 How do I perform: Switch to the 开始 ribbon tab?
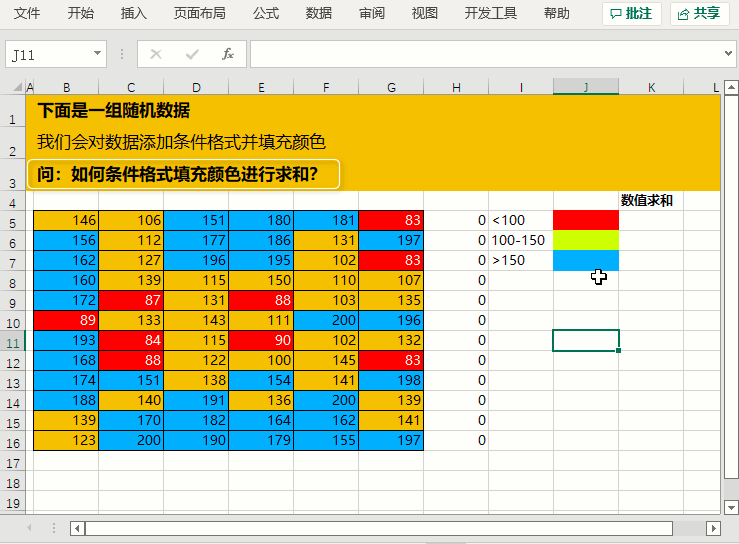point(81,13)
